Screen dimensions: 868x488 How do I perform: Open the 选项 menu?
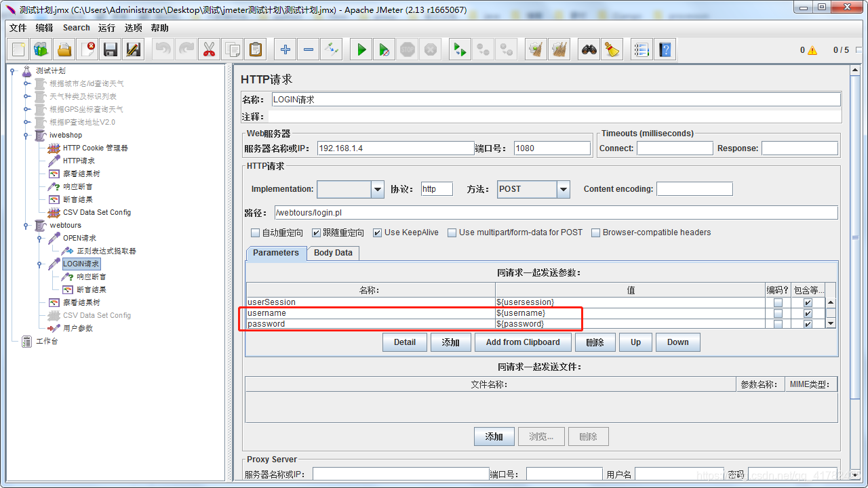pos(134,28)
